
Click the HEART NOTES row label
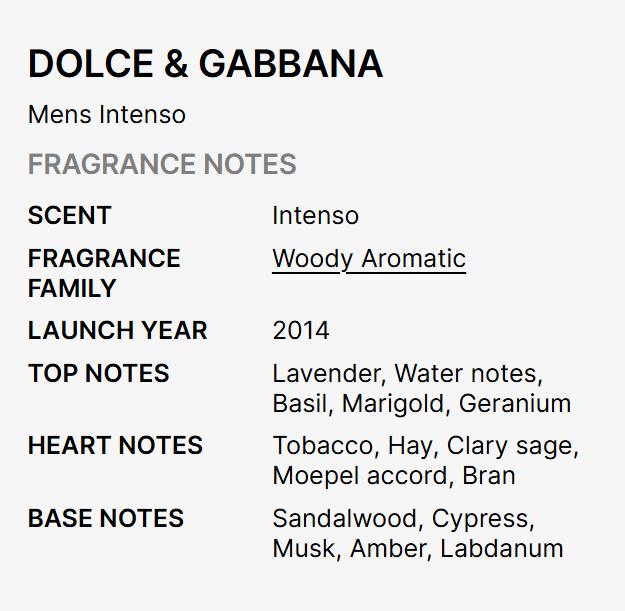(x=115, y=445)
